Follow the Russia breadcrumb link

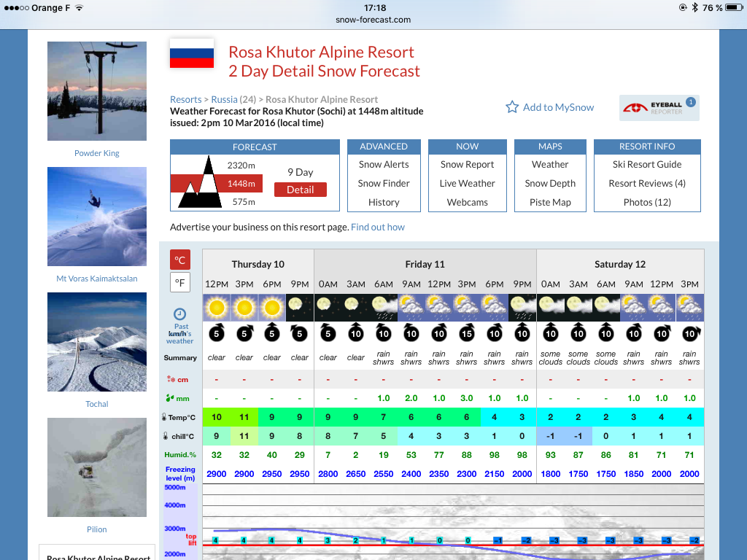(x=224, y=99)
